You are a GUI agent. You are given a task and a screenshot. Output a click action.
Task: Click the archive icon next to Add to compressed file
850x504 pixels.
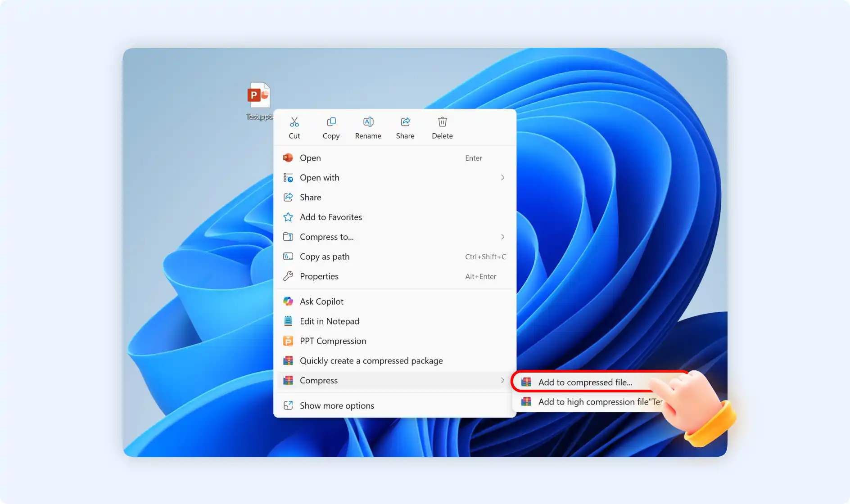coord(526,382)
